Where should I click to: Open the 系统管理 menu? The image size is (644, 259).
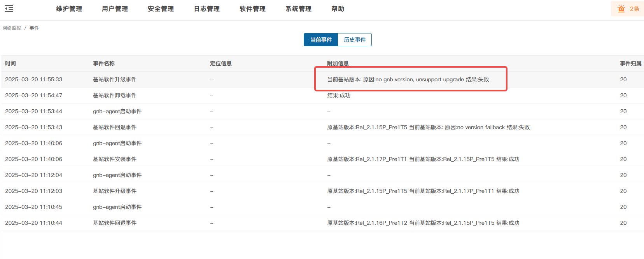(298, 9)
